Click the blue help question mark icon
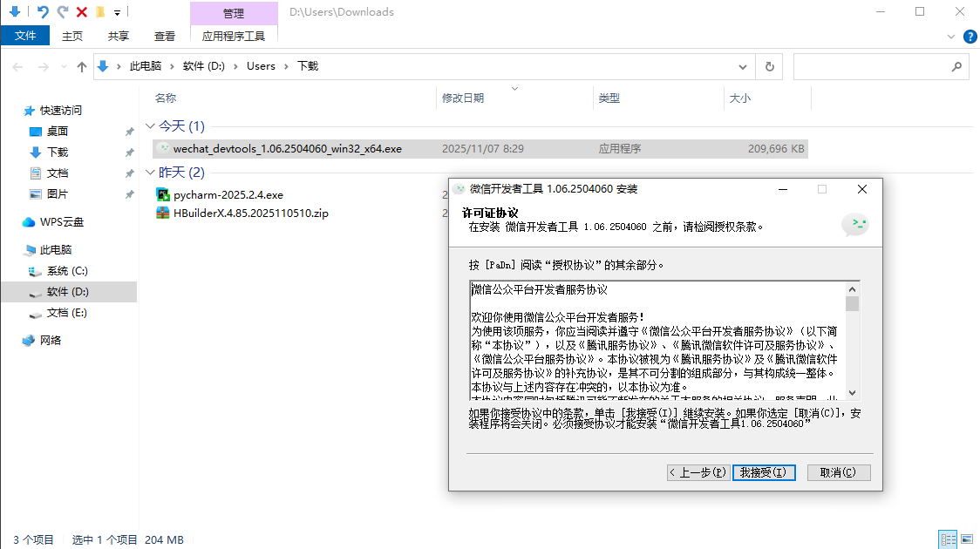This screenshot has width=980, height=549. (x=969, y=36)
